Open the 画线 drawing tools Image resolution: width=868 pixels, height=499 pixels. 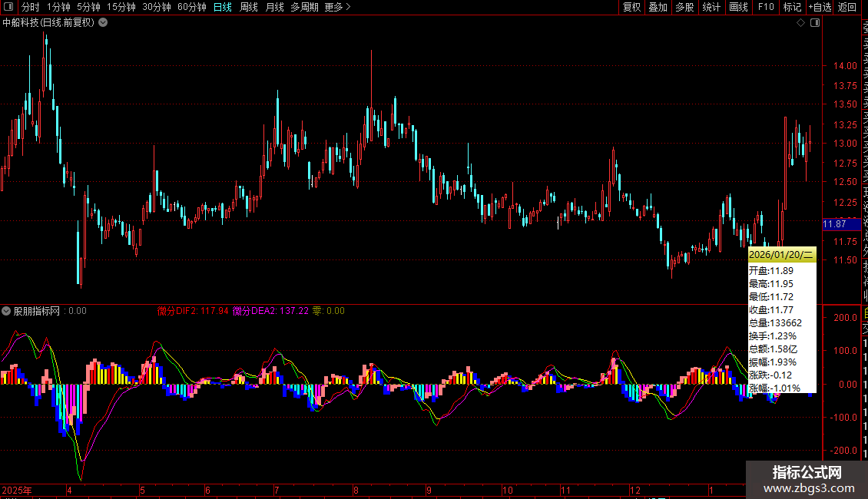point(738,7)
